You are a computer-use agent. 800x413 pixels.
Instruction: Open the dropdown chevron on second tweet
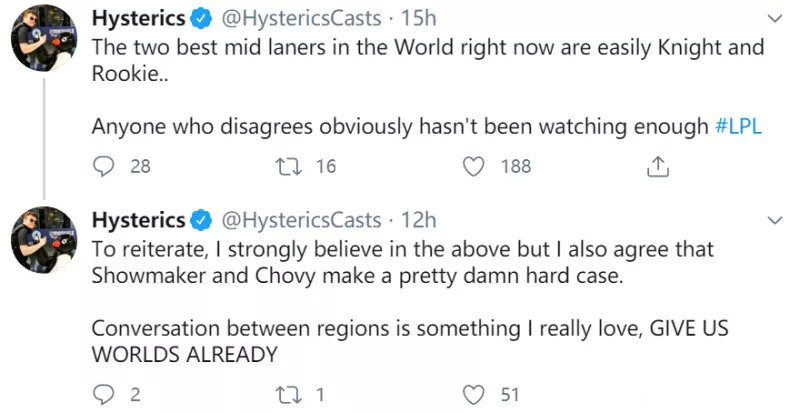(774, 221)
